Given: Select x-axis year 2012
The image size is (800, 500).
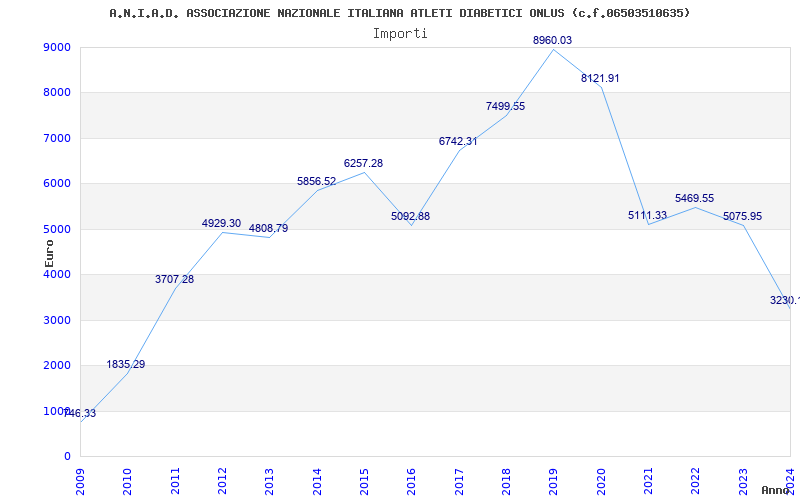Looking at the screenshot, I should [x=222, y=482].
